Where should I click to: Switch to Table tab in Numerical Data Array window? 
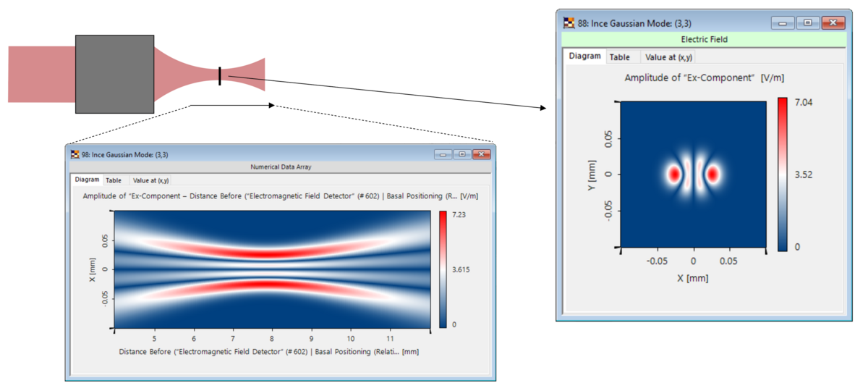(x=114, y=180)
